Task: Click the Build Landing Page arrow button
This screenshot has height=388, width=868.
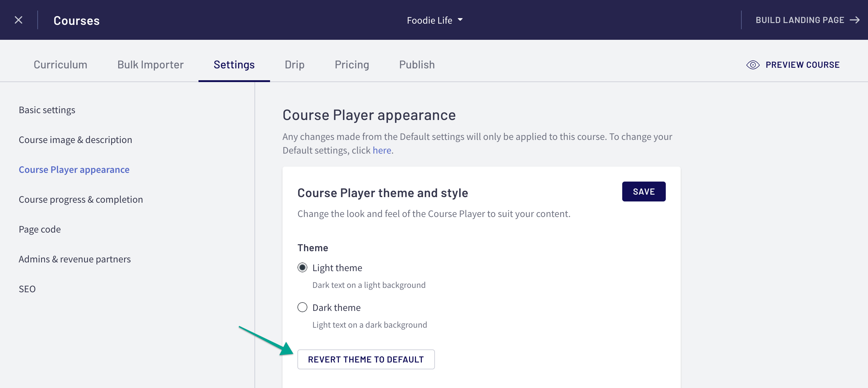Action: tap(807, 20)
